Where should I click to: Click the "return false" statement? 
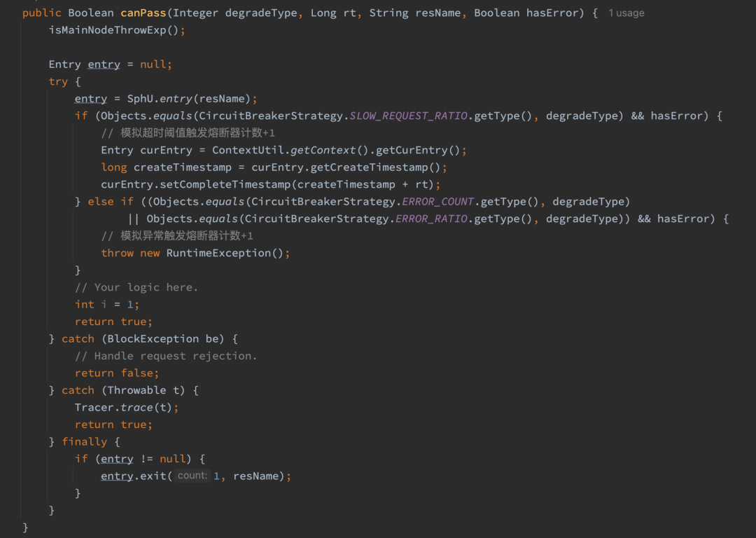[x=117, y=373]
